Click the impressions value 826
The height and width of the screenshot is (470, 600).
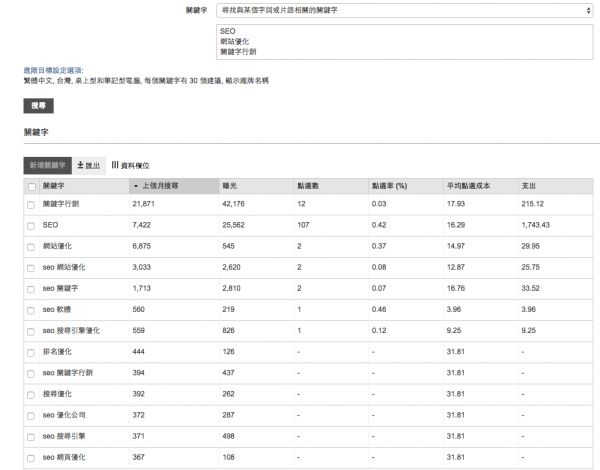pyautogui.click(x=228, y=330)
